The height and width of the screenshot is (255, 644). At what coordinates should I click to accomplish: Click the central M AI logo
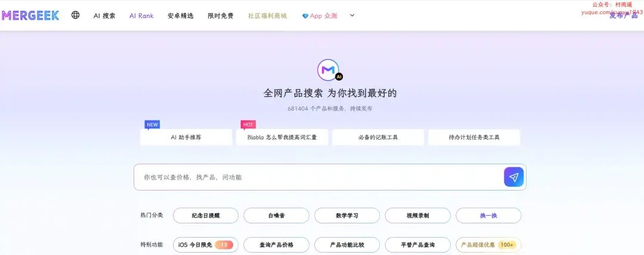(x=329, y=70)
